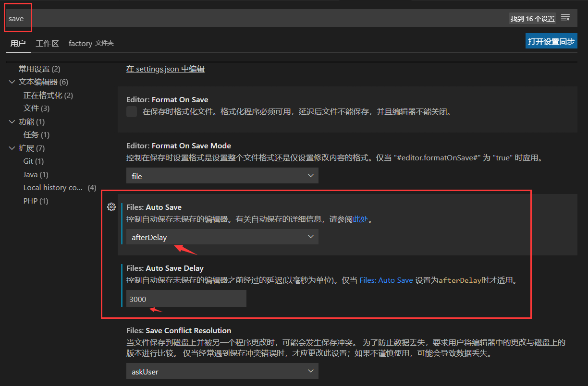
Task: Click the 打开设置同步 button
Action: pyautogui.click(x=551, y=41)
